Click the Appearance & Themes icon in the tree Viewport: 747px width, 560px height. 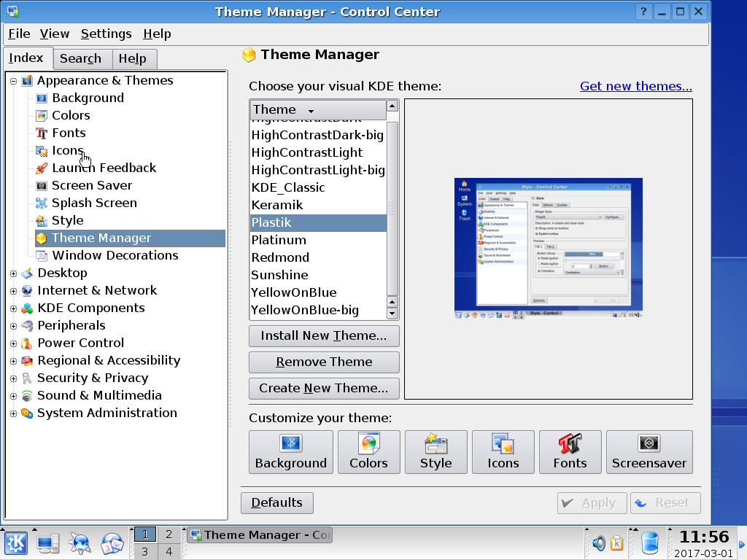tap(27, 80)
